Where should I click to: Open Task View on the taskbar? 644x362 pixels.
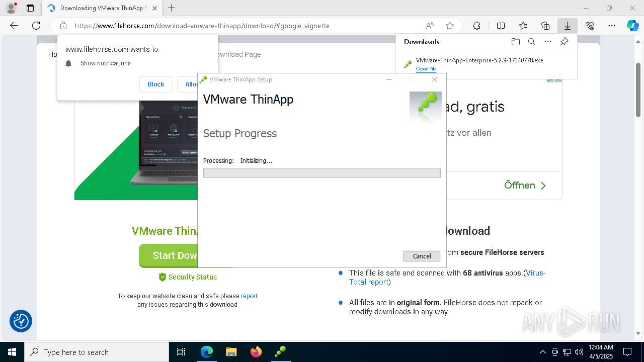[181, 352]
